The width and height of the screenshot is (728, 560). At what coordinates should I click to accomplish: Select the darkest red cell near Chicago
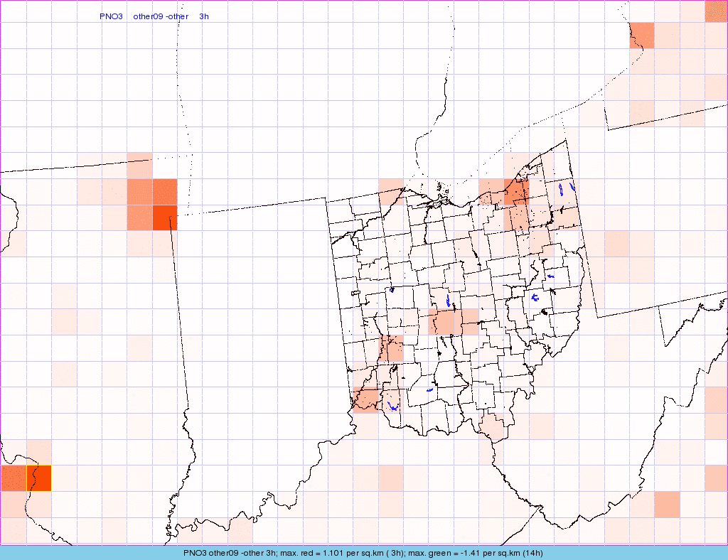click(x=164, y=217)
